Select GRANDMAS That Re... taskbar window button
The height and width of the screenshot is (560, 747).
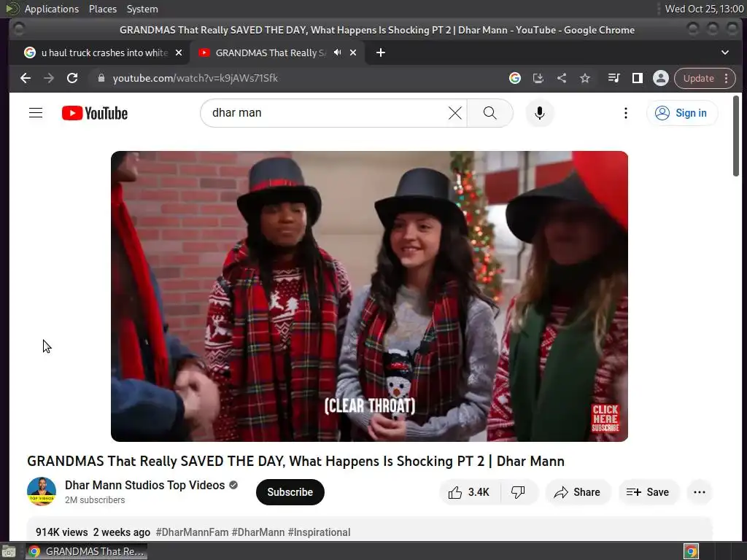(x=86, y=551)
